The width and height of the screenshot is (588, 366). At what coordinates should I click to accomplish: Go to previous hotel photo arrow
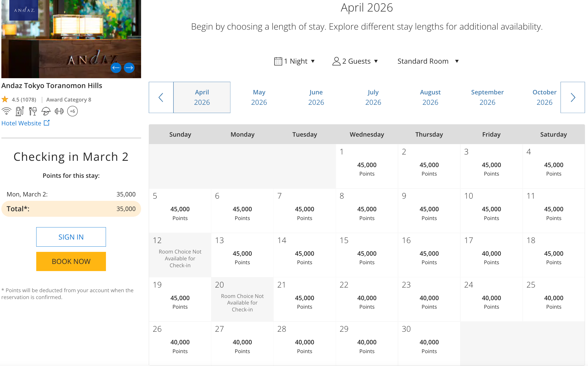pos(116,67)
